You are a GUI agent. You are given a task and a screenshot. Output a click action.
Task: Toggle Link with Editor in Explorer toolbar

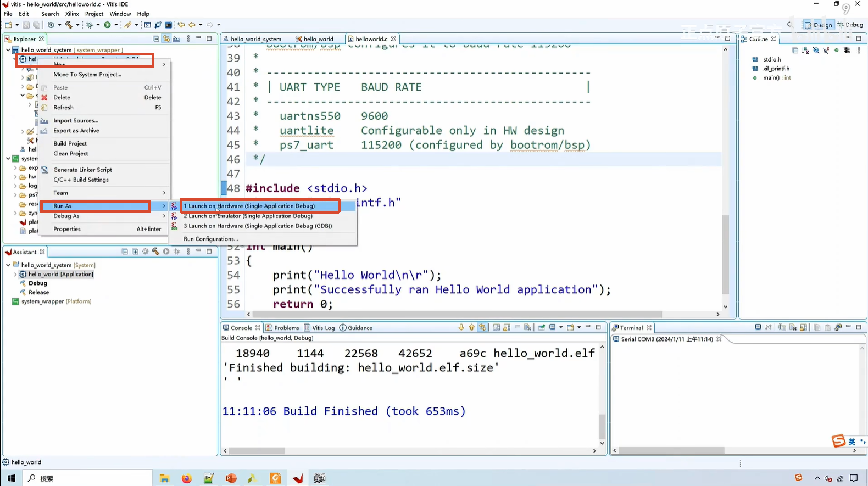point(166,39)
